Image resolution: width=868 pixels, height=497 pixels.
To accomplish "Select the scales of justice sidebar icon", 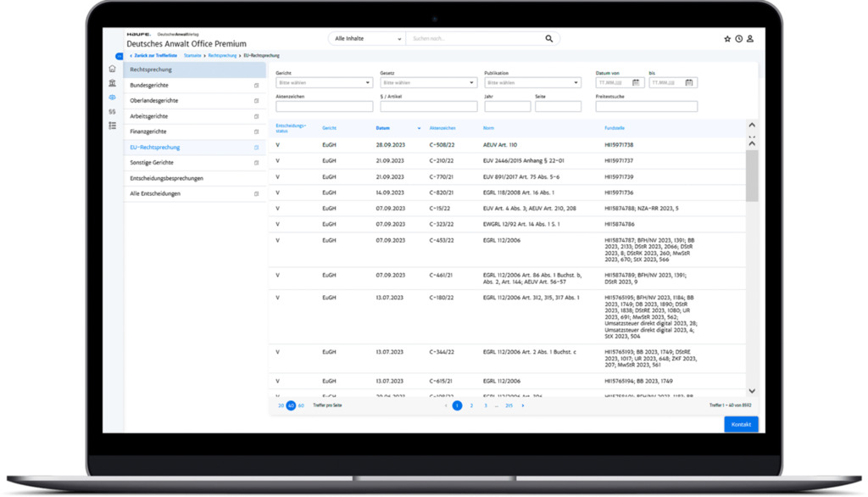I will point(113,98).
